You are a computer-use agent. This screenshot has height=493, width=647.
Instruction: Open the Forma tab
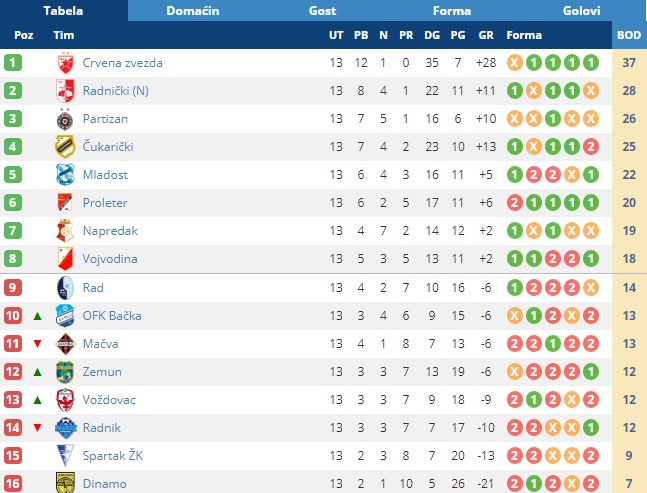452,11
